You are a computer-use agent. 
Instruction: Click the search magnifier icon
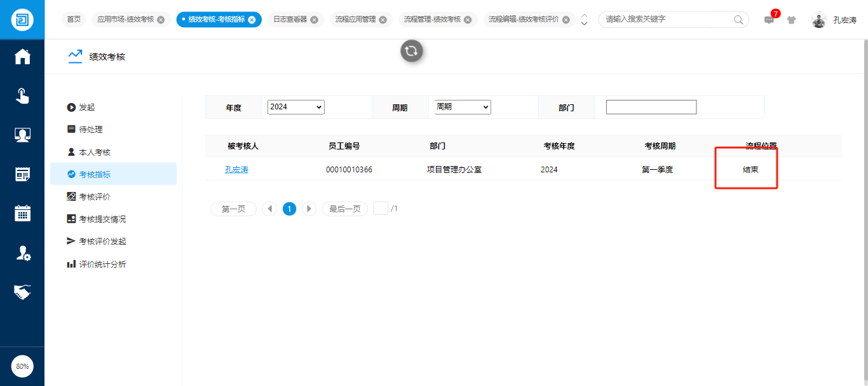[x=738, y=20]
